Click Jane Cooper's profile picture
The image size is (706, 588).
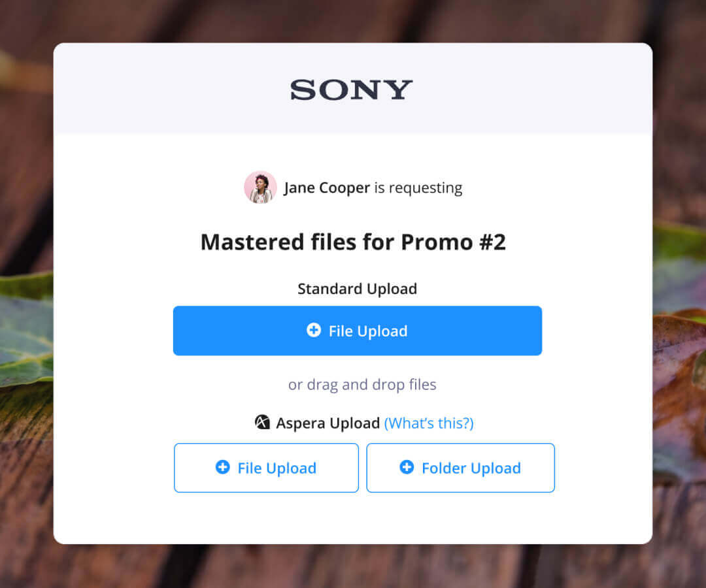coord(260,188)
